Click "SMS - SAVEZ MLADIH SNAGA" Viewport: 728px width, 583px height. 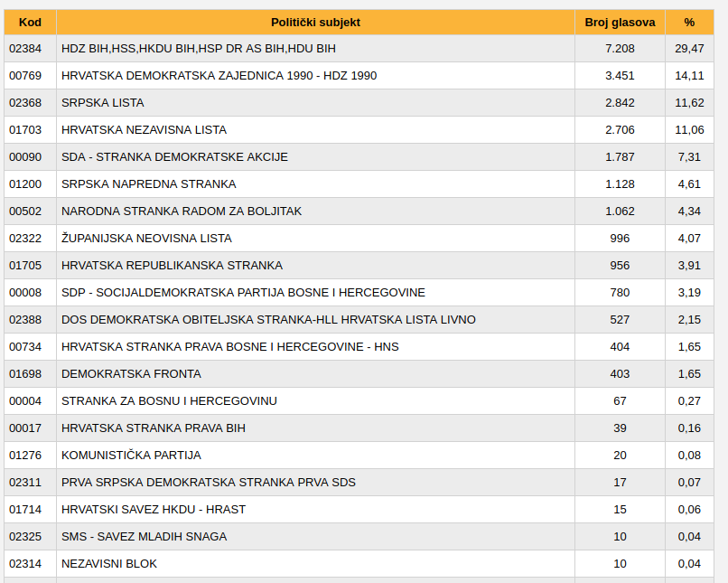pyautogui.click(x=144, y=537)
